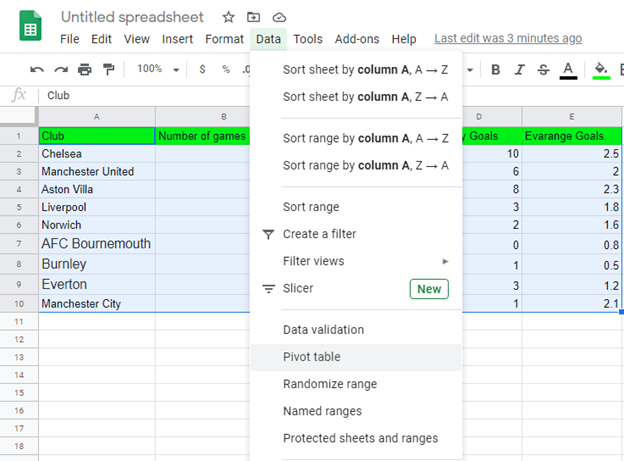Sort sheet by column A, A to Z
Screen dimensions: 624x461
[x=356, y=70]
